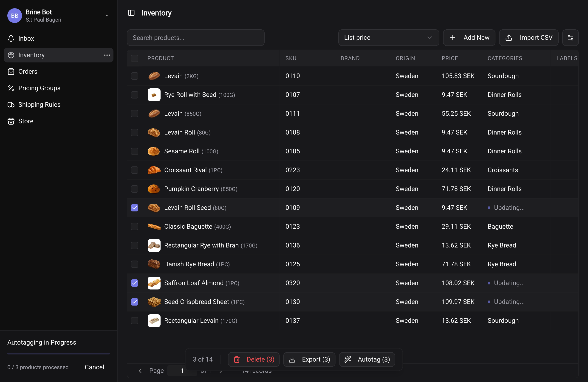Toggle the select-all header checkbox
The image size is (588, 382).
[134, 58]
